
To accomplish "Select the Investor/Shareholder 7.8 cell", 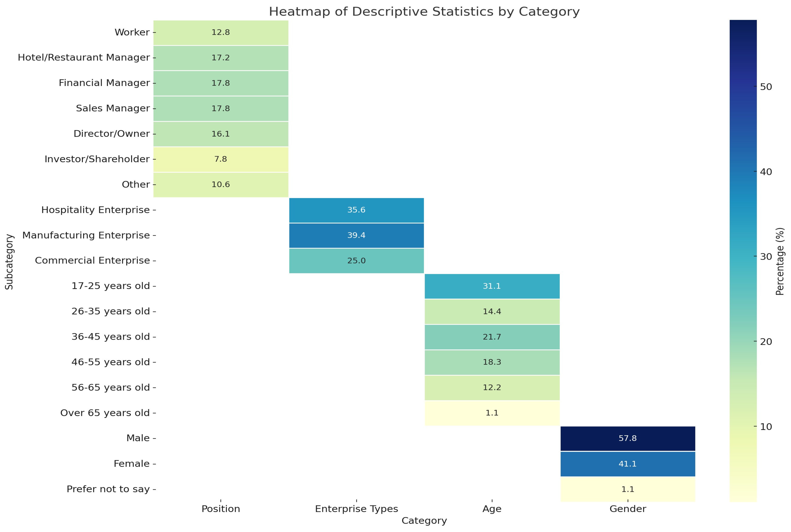I will [221, 159].
